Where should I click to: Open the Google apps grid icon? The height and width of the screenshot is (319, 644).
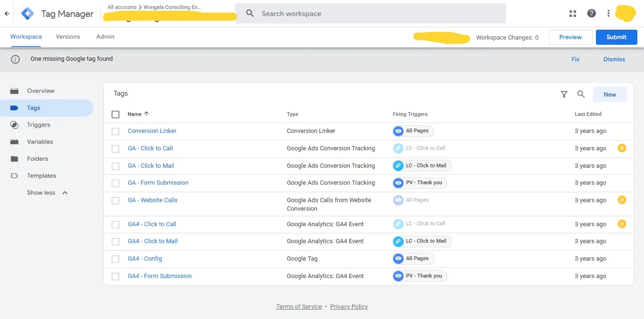click(573, 14)
